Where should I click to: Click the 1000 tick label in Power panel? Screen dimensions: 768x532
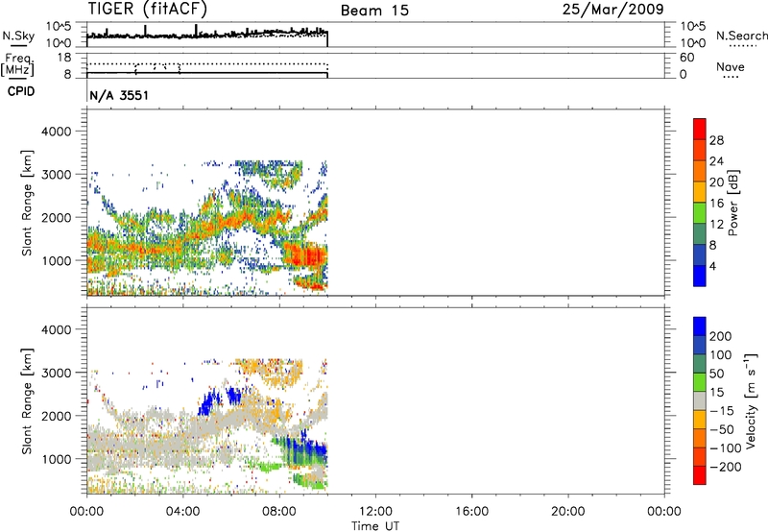coord(56,260)
